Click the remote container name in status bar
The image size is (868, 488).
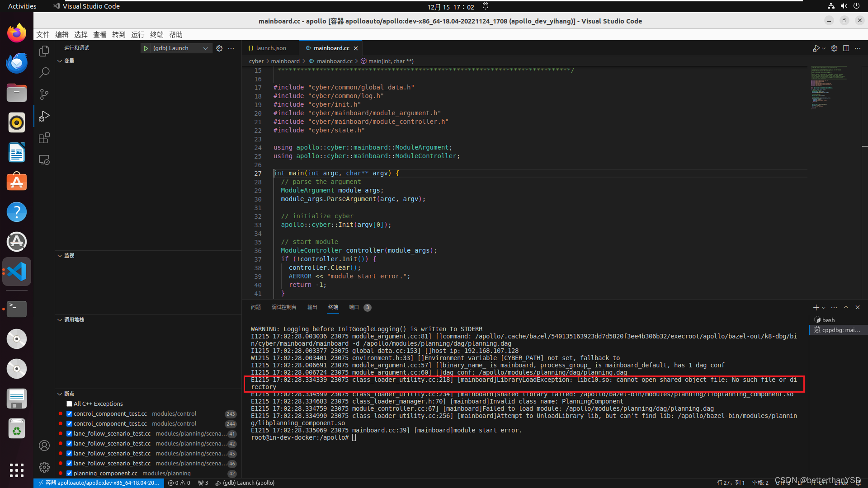point(99,483)
